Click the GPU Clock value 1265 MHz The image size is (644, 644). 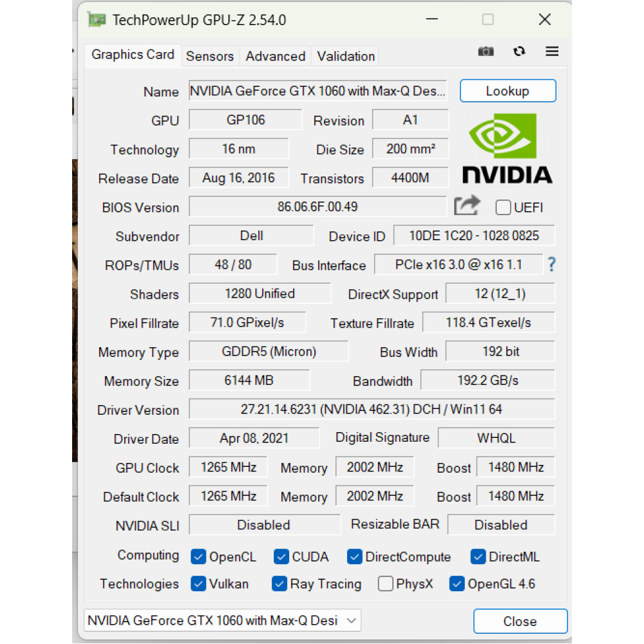point(228,467)
